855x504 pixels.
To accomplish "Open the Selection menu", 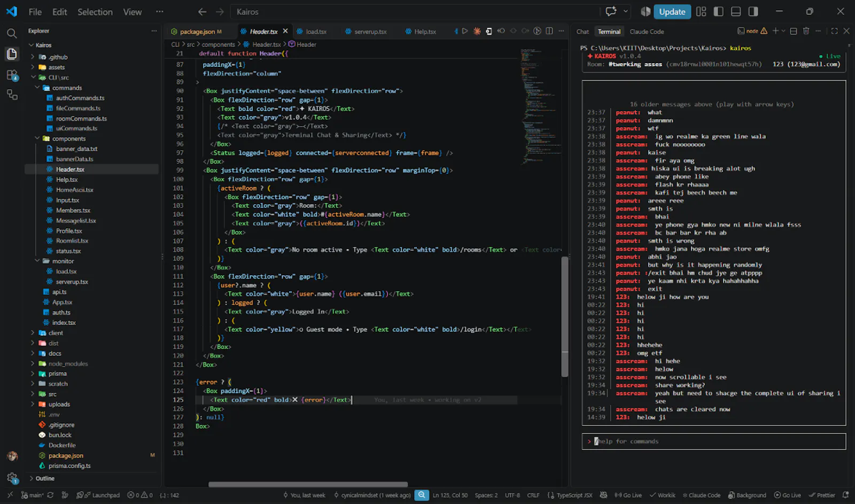I will 95,12.
